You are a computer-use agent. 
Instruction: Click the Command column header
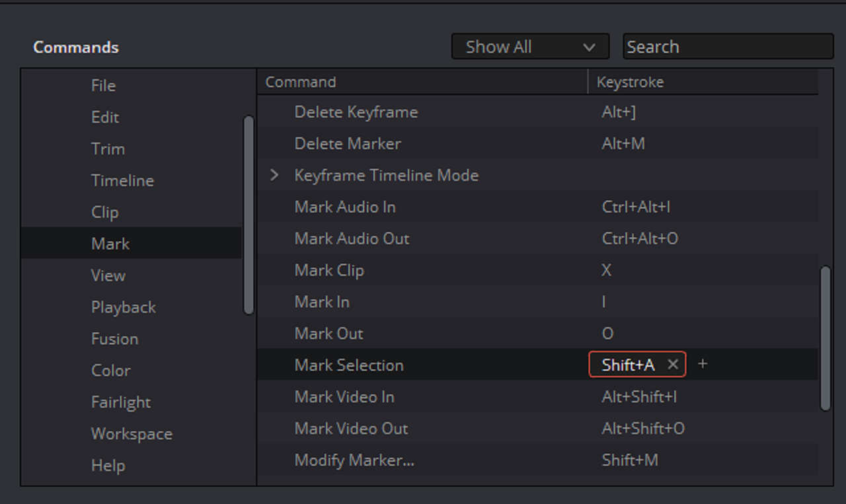[x=422, y=82]
